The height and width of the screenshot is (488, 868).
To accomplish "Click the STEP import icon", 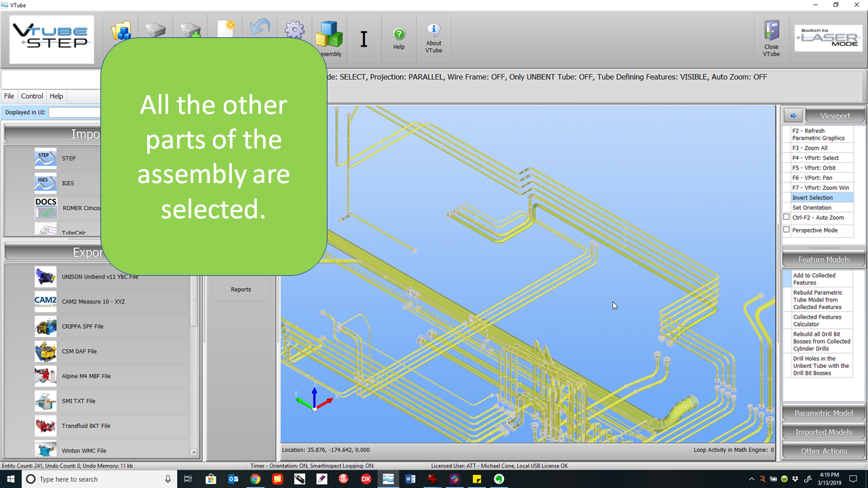I will pos(46,159).
